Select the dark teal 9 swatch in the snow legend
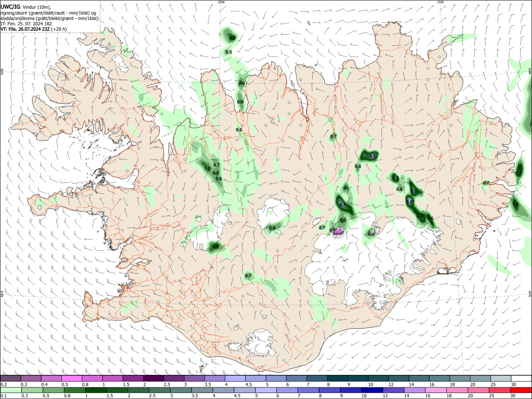 click(x=357, y=379)
